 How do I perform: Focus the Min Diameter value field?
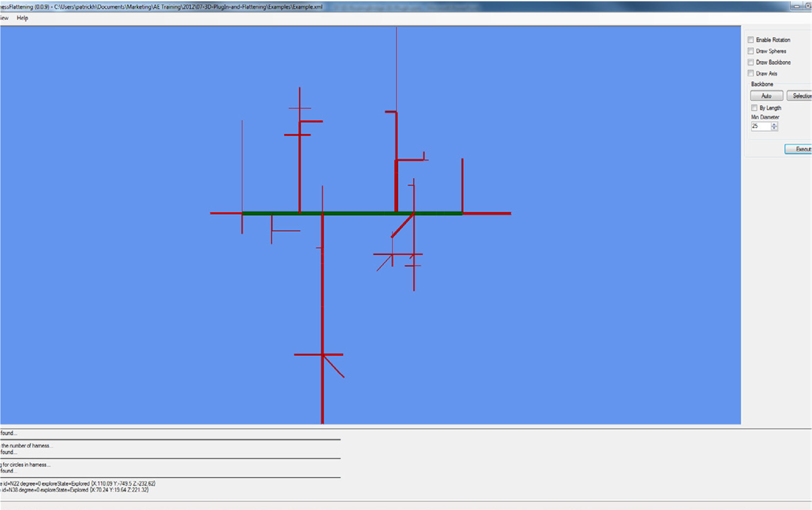761,126
